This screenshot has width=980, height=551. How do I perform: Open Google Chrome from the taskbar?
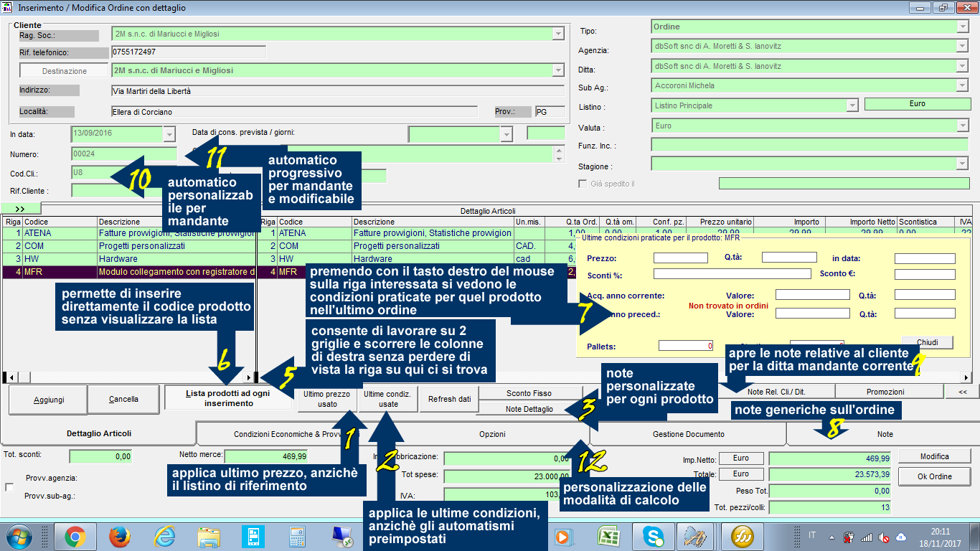coord(75,536)
